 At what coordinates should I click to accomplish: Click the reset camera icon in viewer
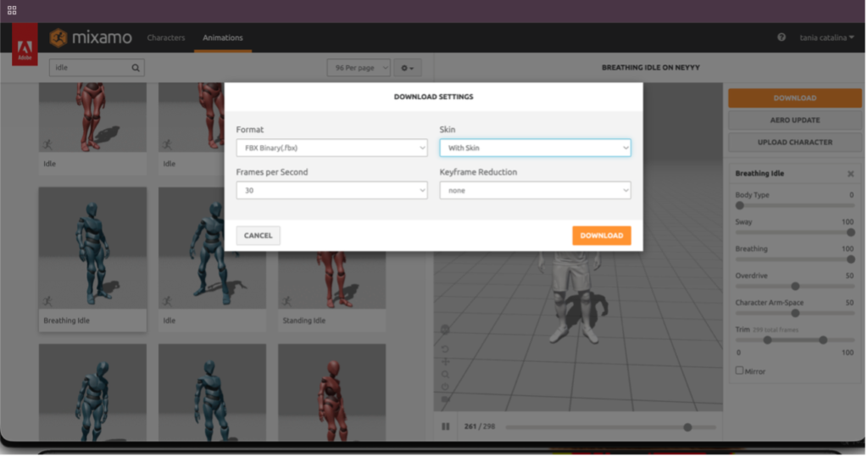pos(445,387)
